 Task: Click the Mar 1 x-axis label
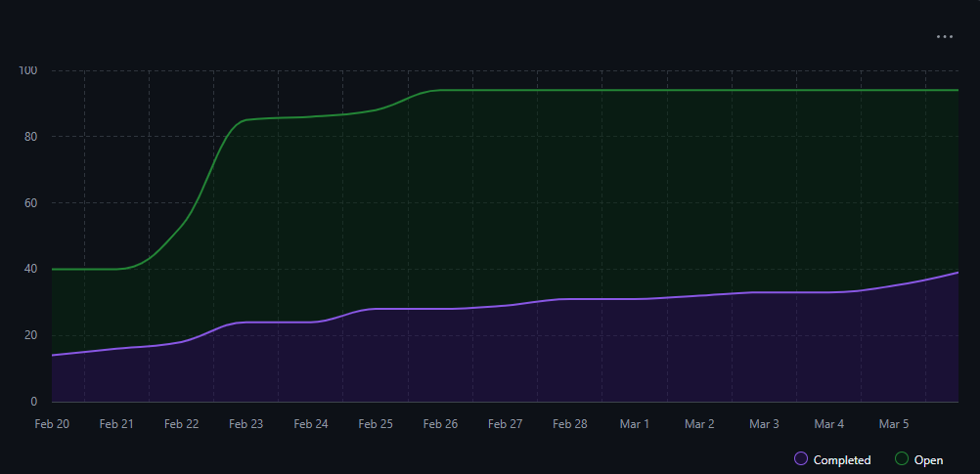(634, 424)
